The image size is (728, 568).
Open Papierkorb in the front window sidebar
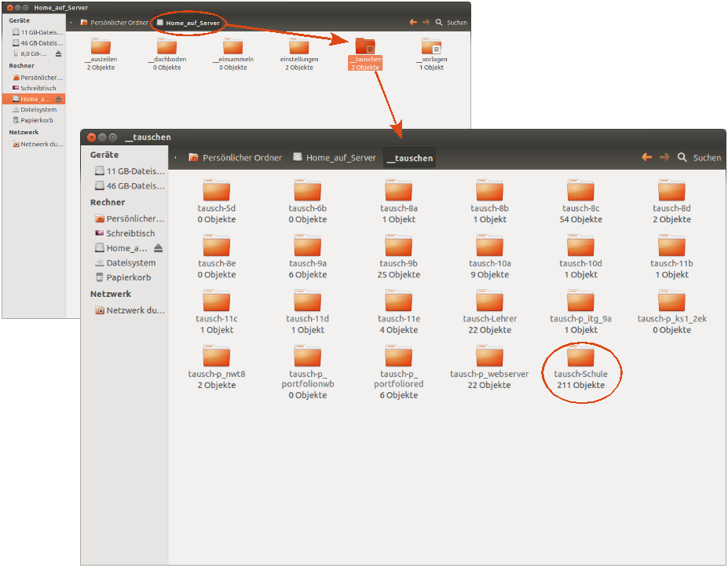(x=128, y=277)
